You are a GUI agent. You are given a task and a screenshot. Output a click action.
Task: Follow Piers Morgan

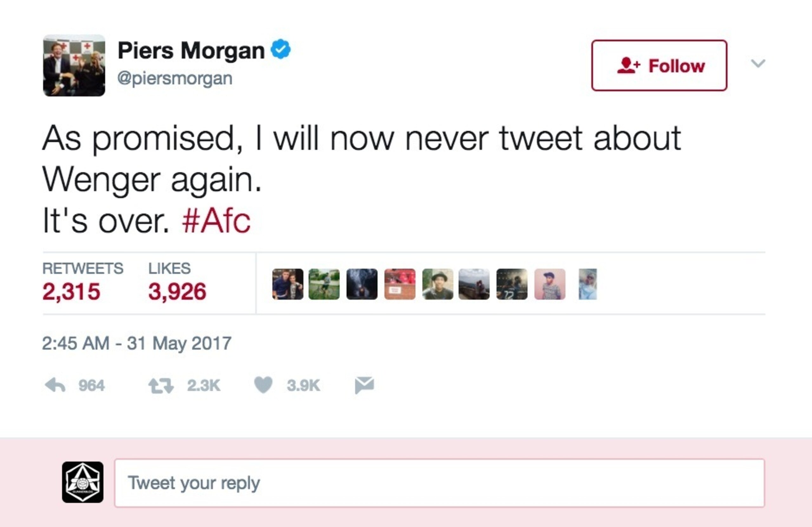click(x=659, y=66)
